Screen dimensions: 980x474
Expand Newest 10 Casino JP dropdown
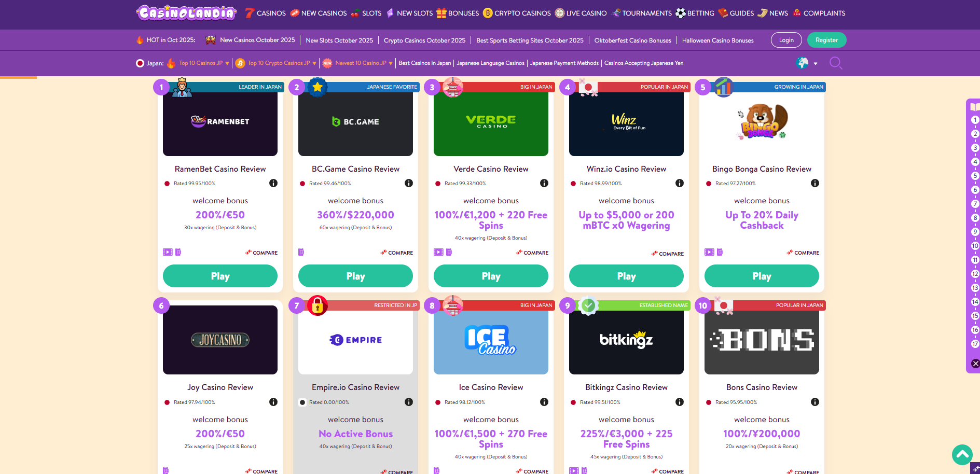click(x=390, y=63)
